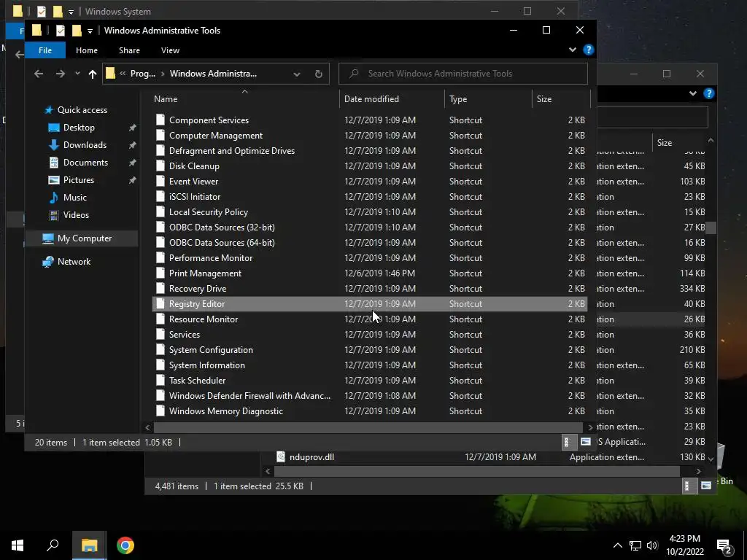Switch to large icons view
The image size is (747, 560).
tap(586, 442)
